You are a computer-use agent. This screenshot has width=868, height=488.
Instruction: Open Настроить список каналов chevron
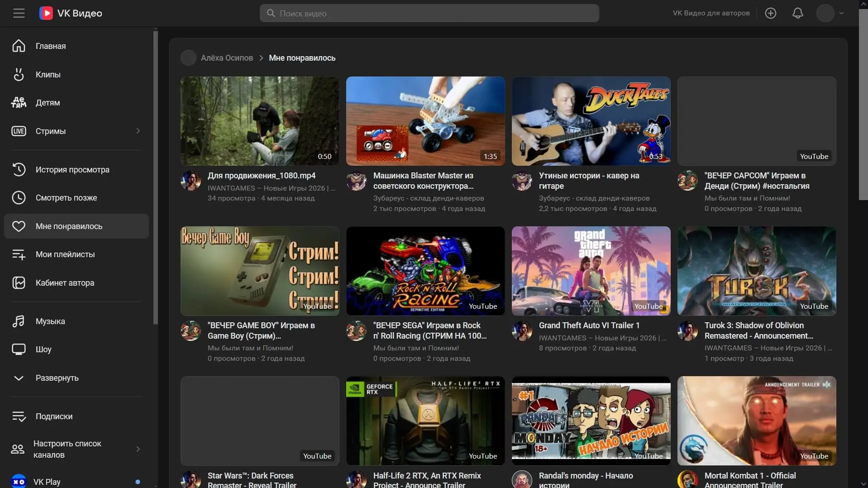coord(138,449)
